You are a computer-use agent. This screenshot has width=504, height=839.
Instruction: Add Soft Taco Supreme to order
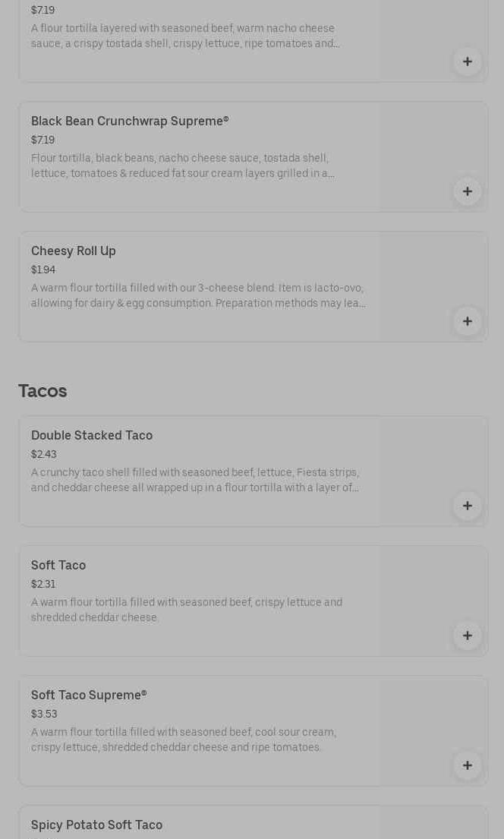(x=467, y=765)
